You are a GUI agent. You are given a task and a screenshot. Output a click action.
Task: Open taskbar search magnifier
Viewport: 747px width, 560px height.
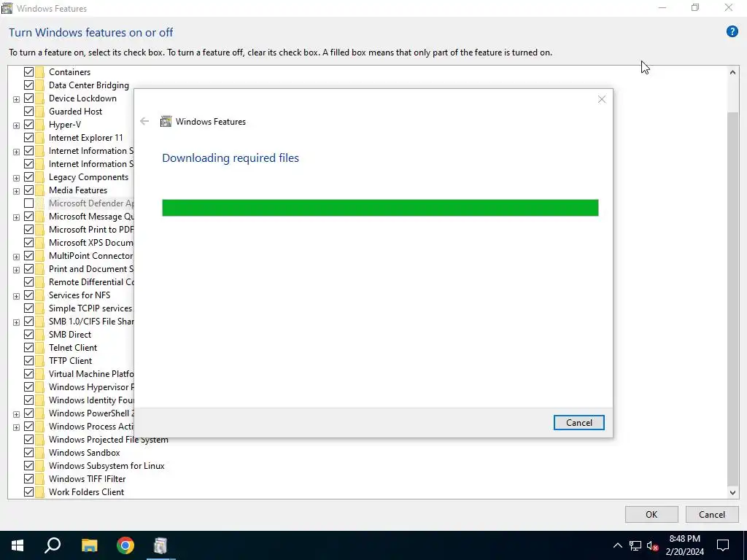point(53,545)
